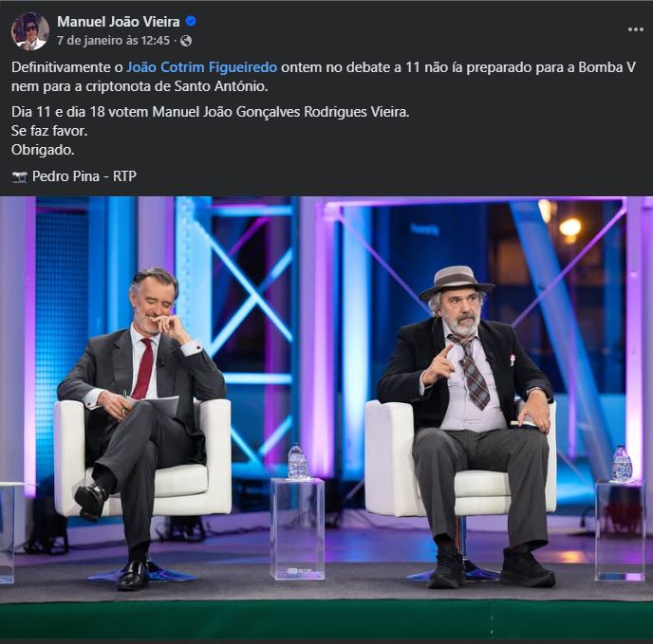Click the RTP logo on the center table
The width and height of the screenshot is (653, 644).
point(297,572)
